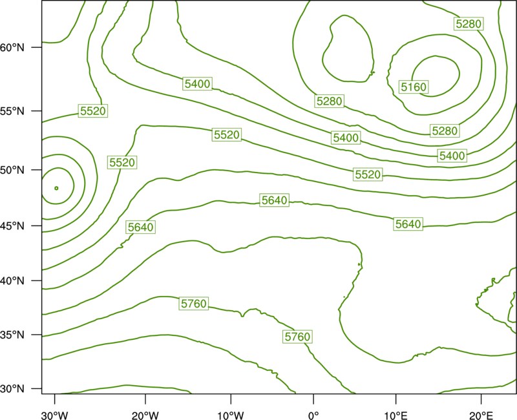Viewport: 517px width, 420px height.
Task: Click the 5280 label in top-right corner
Action: pos(469,24)
